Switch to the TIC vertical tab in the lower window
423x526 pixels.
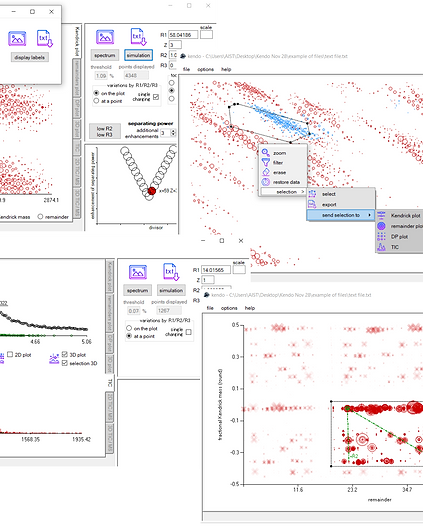coord(110,383)
